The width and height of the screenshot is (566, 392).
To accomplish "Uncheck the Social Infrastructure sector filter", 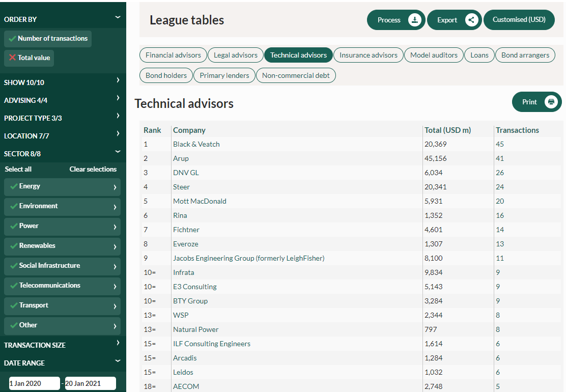I will point(14,266).
